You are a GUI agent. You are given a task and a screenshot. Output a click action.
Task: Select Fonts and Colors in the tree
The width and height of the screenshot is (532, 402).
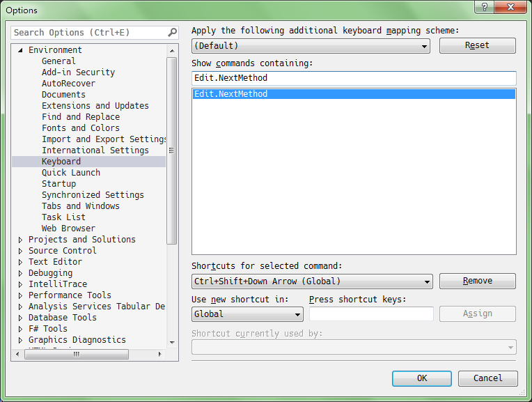tap(80, 128)
